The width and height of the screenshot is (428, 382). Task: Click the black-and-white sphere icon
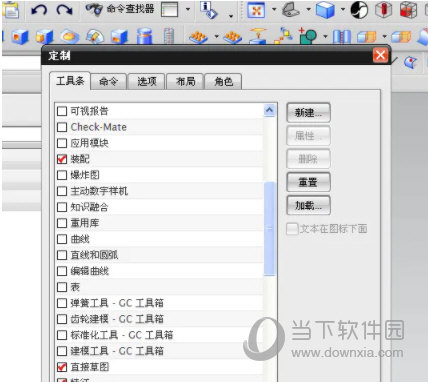(x=359, y=10)
